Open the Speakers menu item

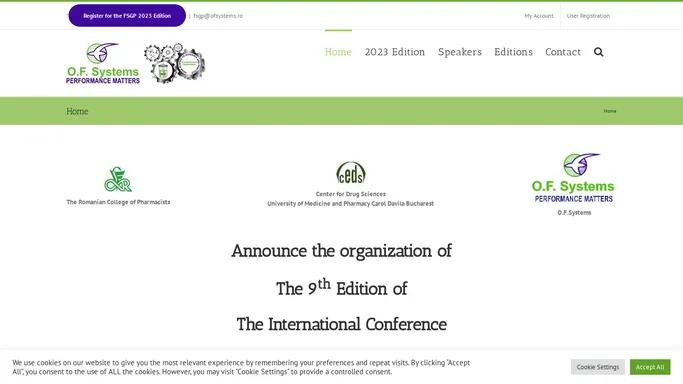460,52
